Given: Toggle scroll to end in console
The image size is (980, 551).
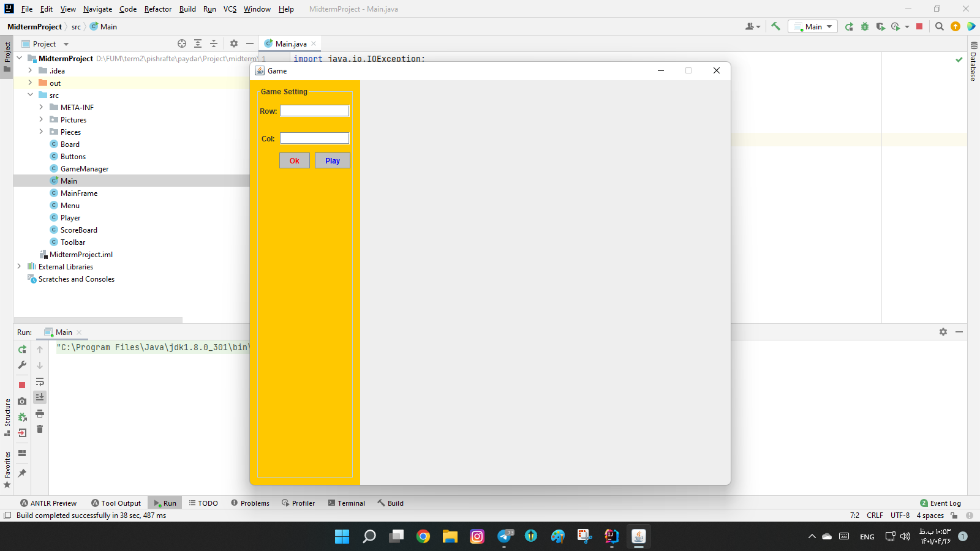Looking at the screenshot, I should [40, 397].
